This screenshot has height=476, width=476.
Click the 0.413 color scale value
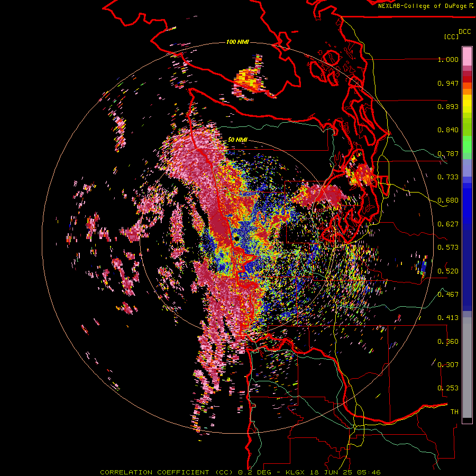click(x=448, y=318)
